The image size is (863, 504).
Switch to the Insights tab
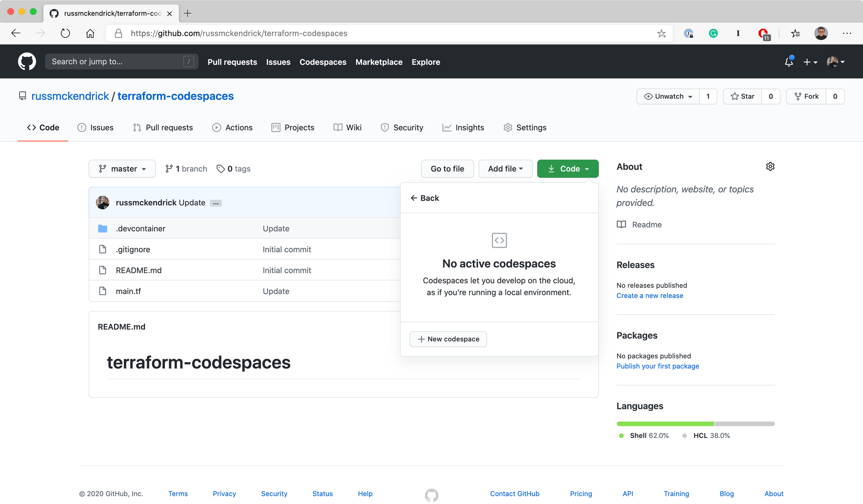pos(463,128)
